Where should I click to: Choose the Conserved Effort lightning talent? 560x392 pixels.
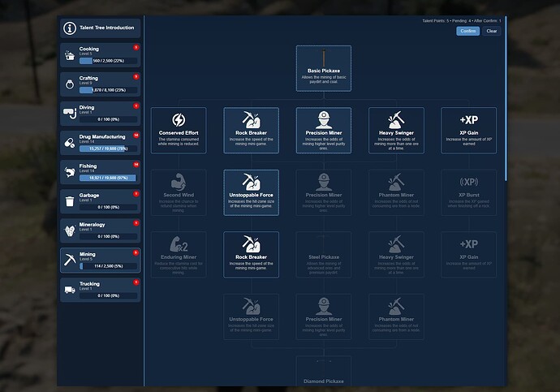click(179, 131)
